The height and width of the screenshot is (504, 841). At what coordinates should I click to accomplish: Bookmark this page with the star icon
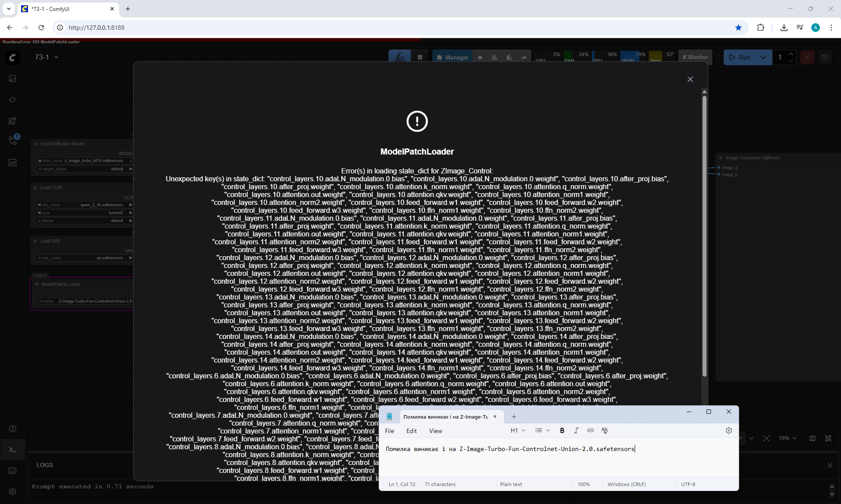tap(739, 28)
